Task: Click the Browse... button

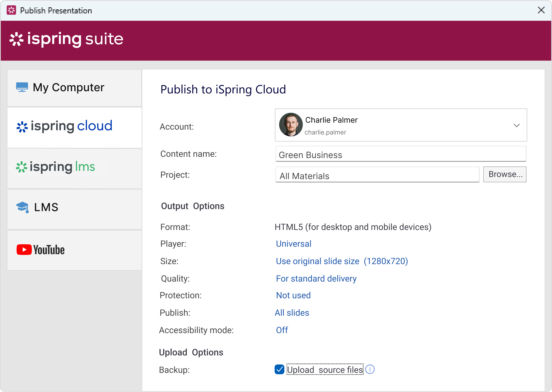Action: point(505,174)
